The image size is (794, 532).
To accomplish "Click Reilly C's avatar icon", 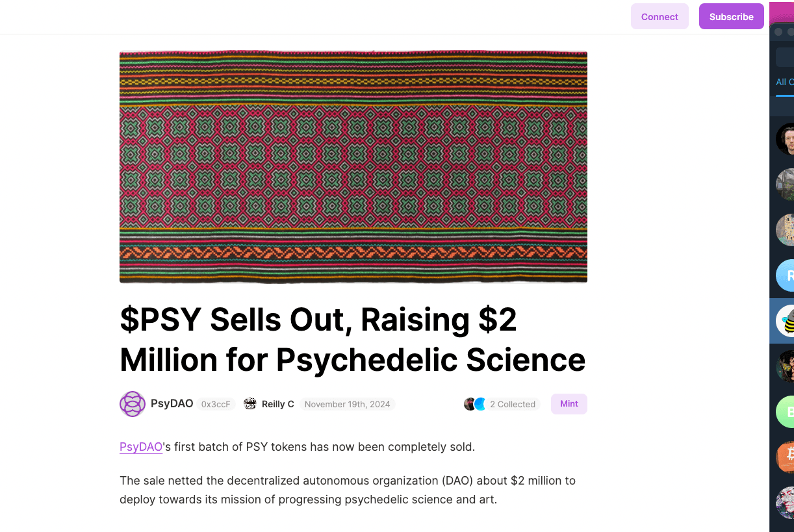I will pyautogui.click(x=250, y=403).
